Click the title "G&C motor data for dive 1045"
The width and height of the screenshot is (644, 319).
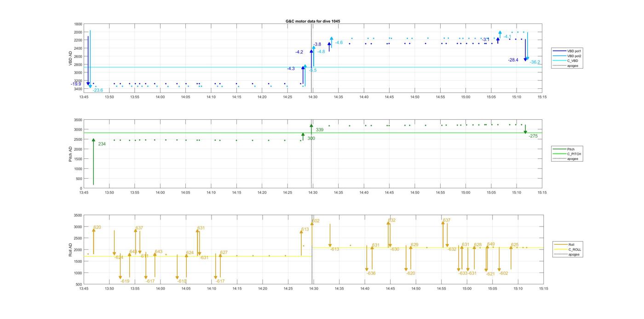point(313,21)
